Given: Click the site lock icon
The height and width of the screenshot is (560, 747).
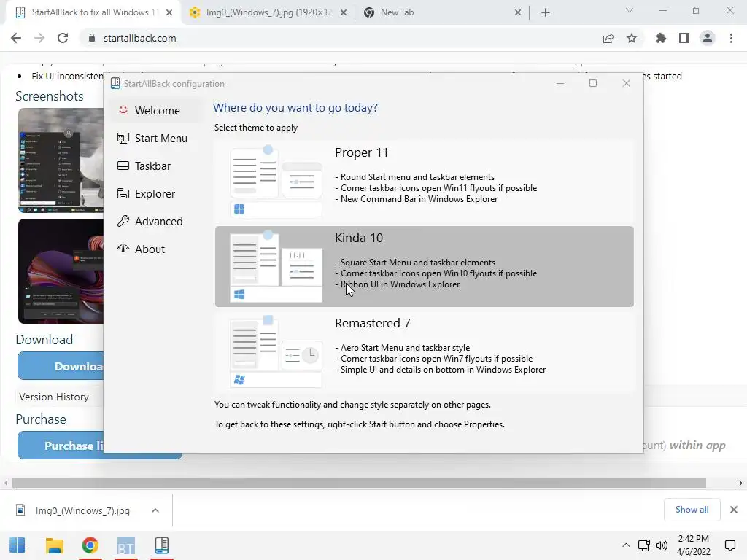Looking at the screenshot, I should 92,38.
